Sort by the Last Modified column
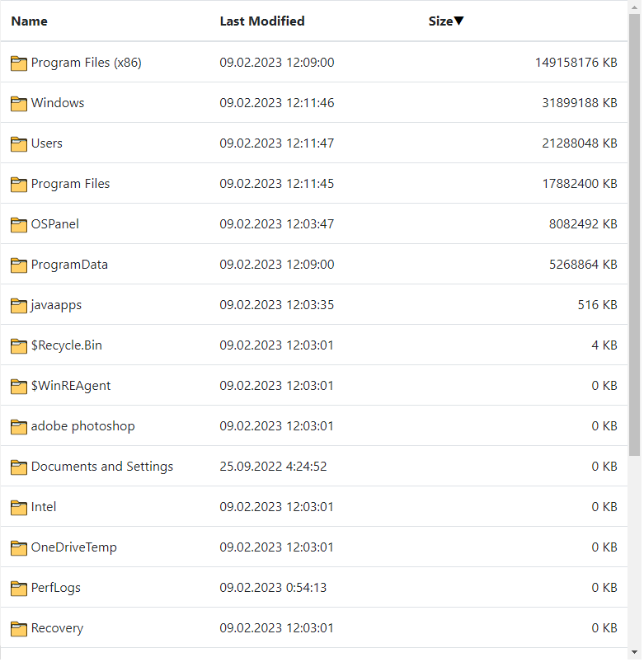This screenshot has height=662, width=644. tap(262, 21)
